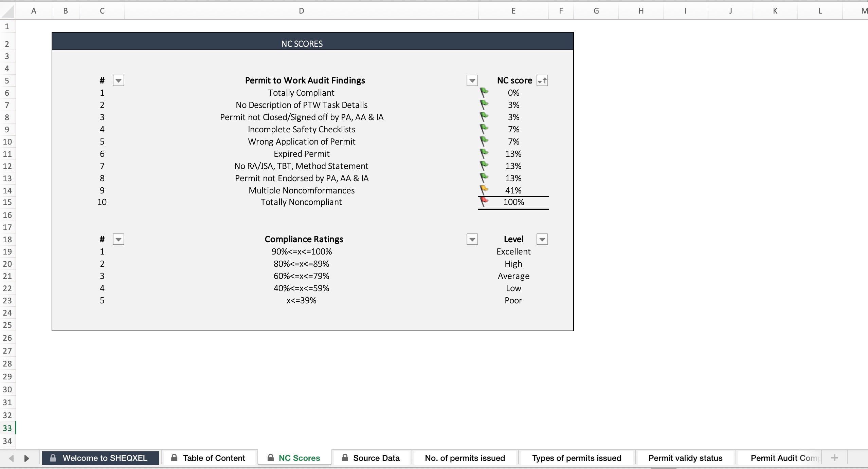
Task: Add a new sheet with the plus button
Action: point(835,457)
